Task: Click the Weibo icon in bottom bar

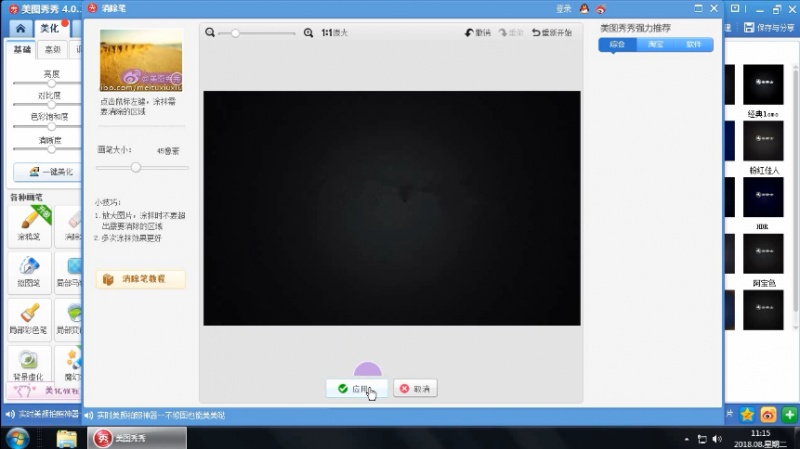Action: coord(768,415)
